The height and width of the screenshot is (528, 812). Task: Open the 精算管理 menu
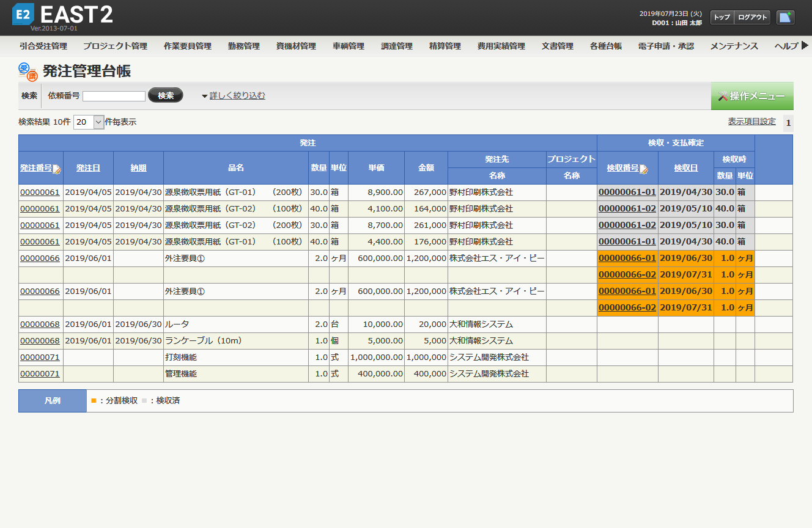point(445,46)
